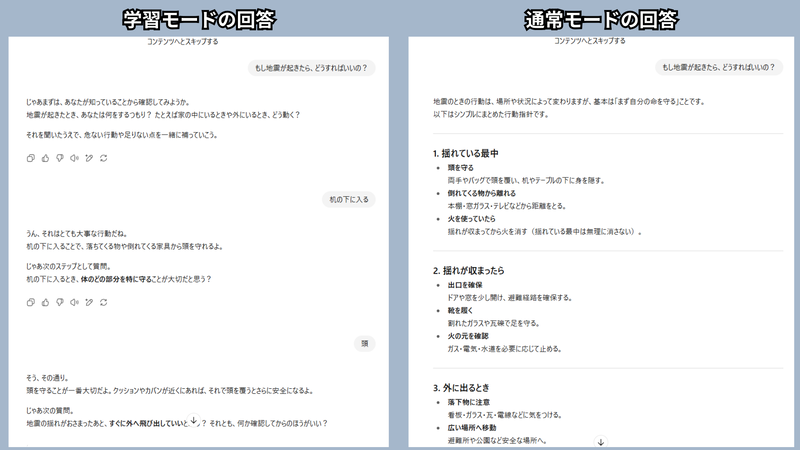Click line そう、その通り。

click(x=47, y=378)
